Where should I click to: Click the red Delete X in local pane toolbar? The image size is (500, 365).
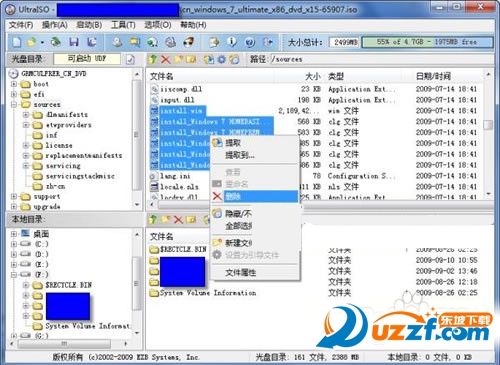pos(178,219)
